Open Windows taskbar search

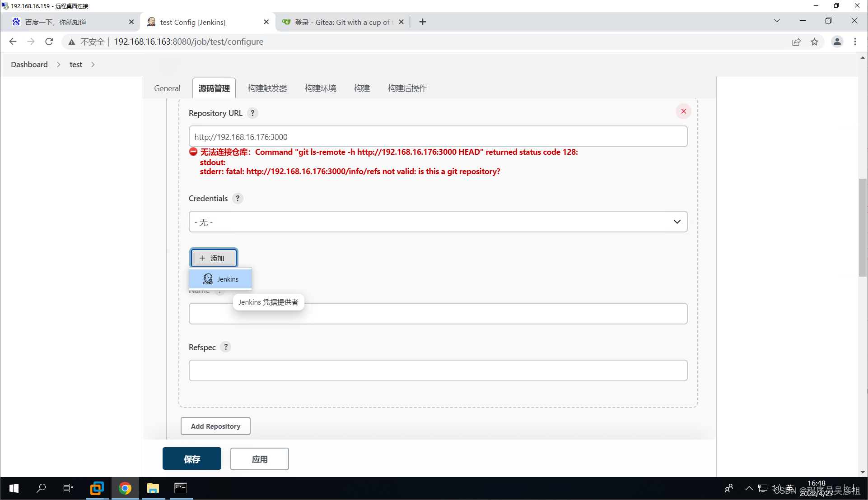[x=41, y=488]
